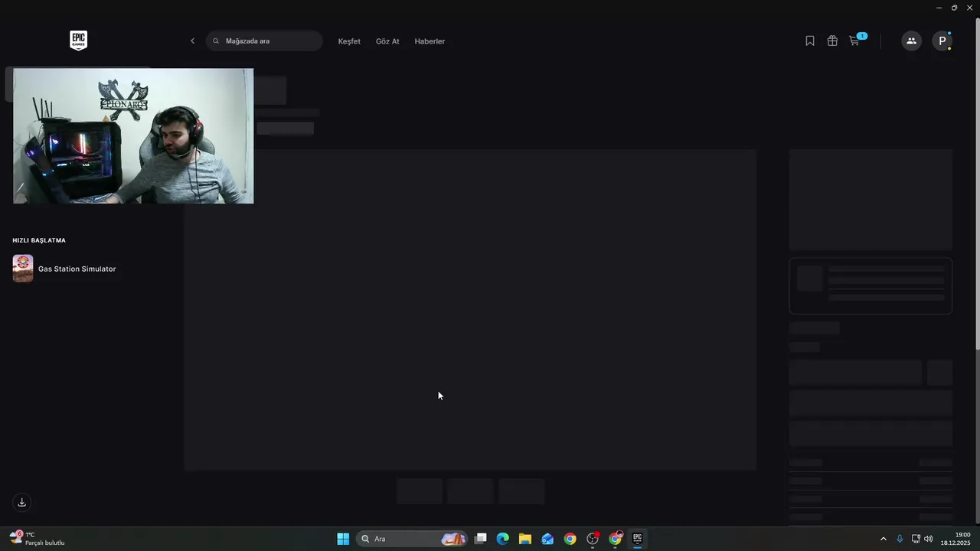Launch Gas Station Simulator from quick launch
This screenshot has height=551, width=980.
tap(77, 269)
